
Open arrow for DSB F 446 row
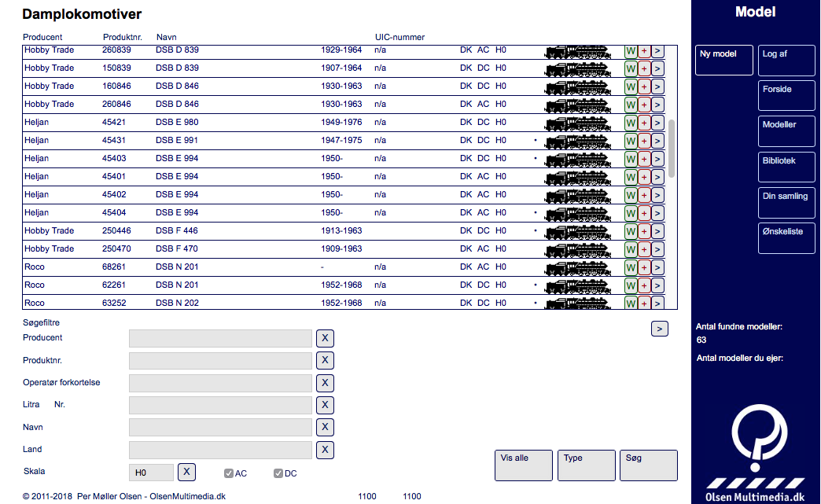657,231
